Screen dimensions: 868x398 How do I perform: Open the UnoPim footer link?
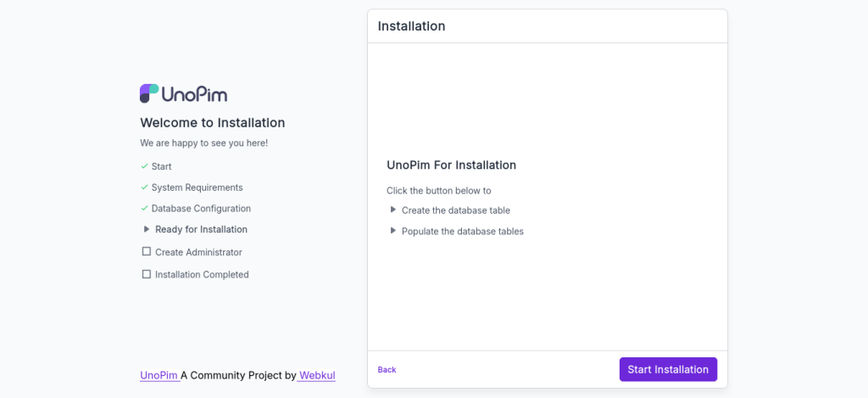(160, 375)
